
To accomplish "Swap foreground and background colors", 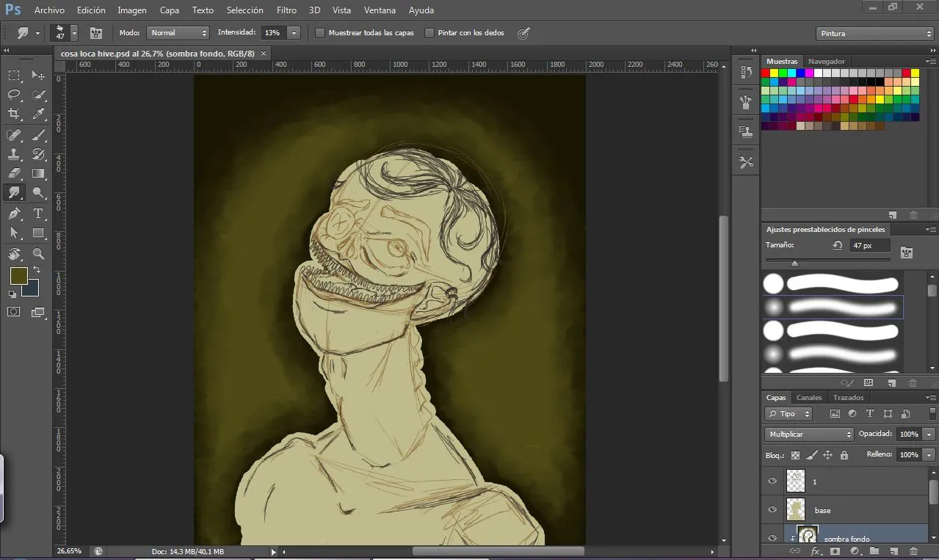I will (37, 270).
